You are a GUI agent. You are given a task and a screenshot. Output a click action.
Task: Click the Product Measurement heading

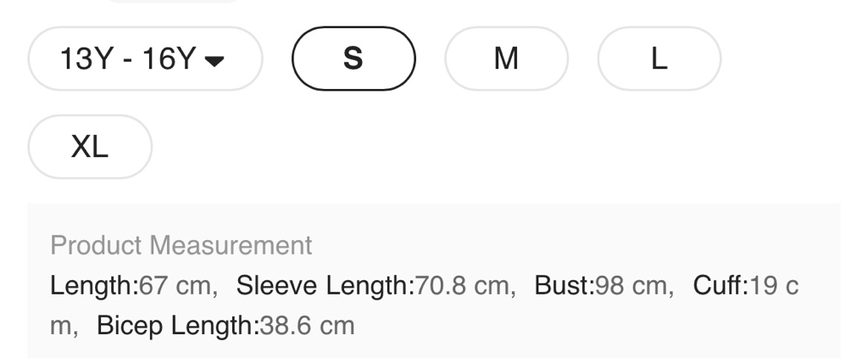point(181,246)
